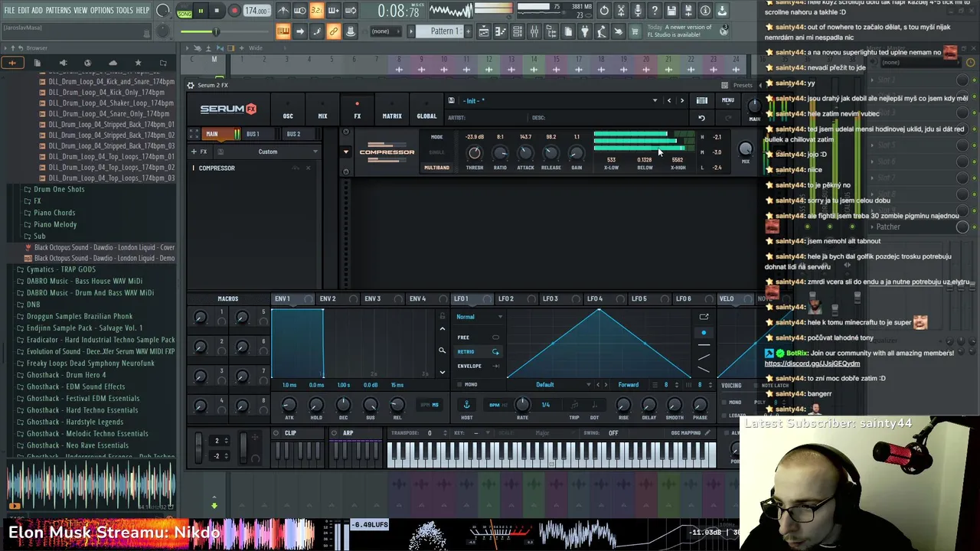Open the Serum preset browser icon

click(701, 101)
